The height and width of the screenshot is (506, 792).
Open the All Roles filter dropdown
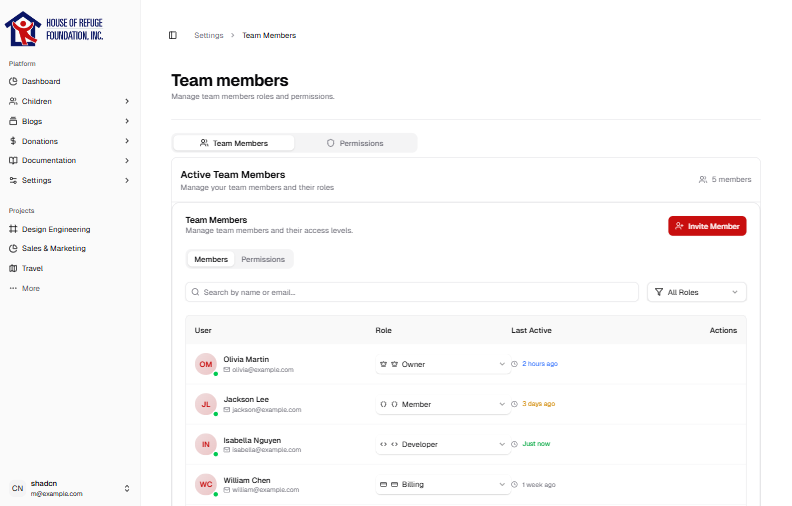[697, 292]
